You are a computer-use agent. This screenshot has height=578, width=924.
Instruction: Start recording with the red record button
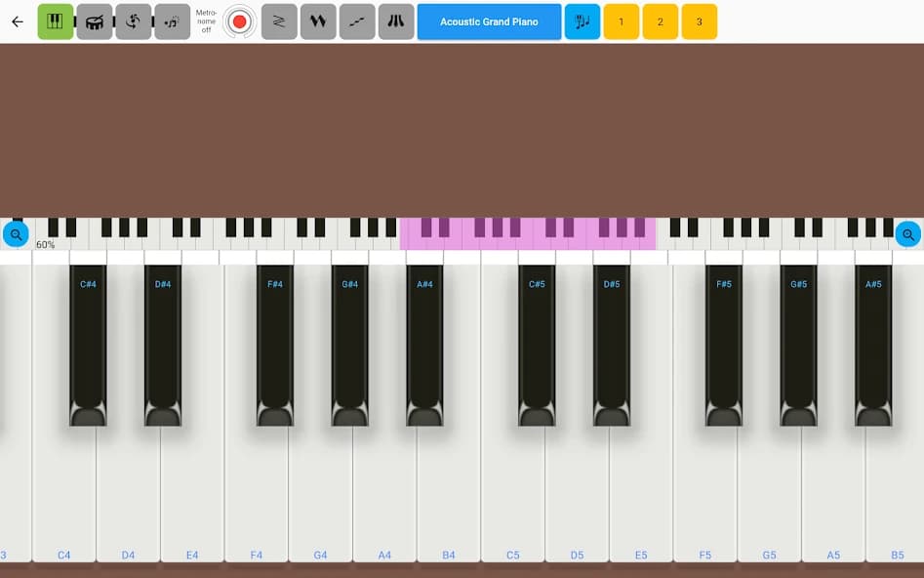(x=239, y=21)
